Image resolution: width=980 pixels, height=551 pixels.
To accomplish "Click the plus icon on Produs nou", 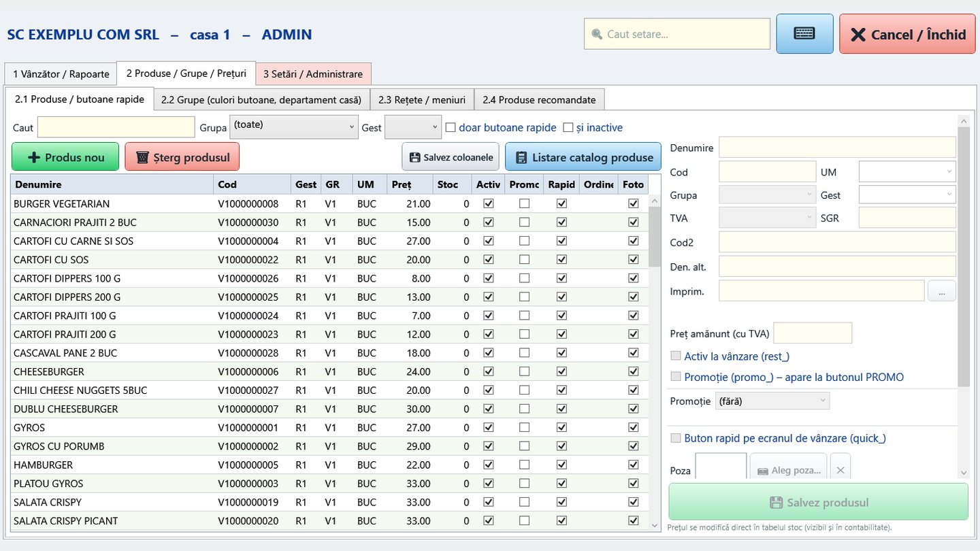I will 34,157.
